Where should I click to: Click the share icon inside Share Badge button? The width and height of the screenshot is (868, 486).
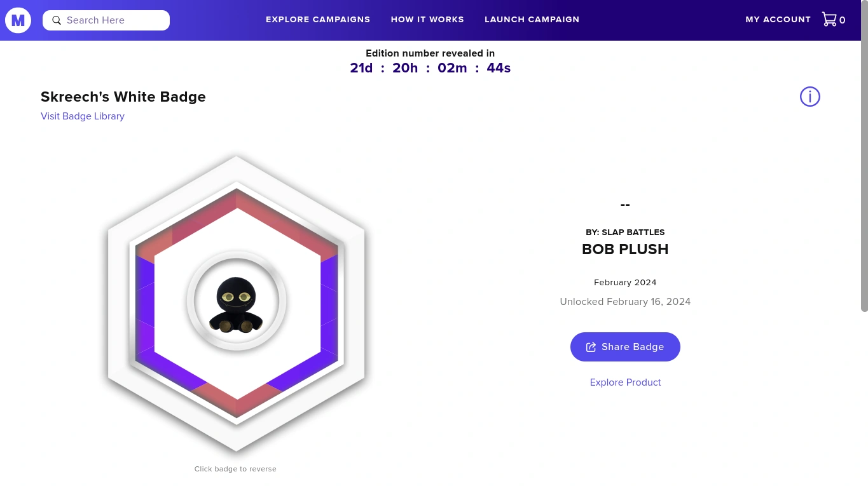pyautogui.click(x=591, y=347)
